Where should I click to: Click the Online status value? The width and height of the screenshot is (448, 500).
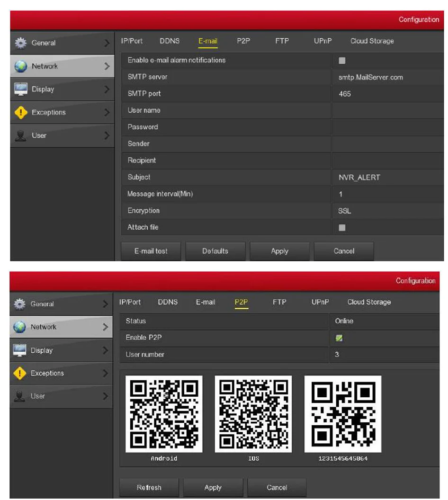point(344,321)
